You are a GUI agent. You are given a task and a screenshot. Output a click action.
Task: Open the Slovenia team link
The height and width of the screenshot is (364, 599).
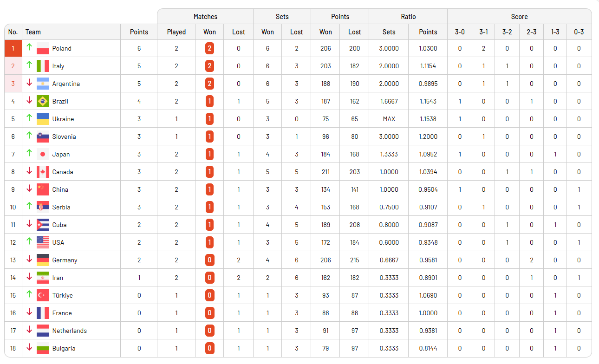click(x=64, y=136)
